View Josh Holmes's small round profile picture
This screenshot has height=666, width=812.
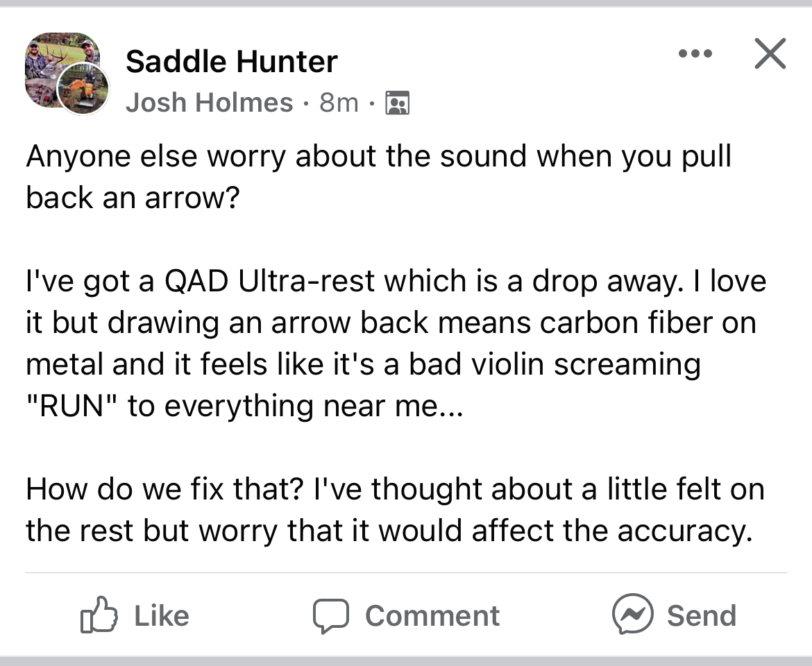(x=83, y=89)
